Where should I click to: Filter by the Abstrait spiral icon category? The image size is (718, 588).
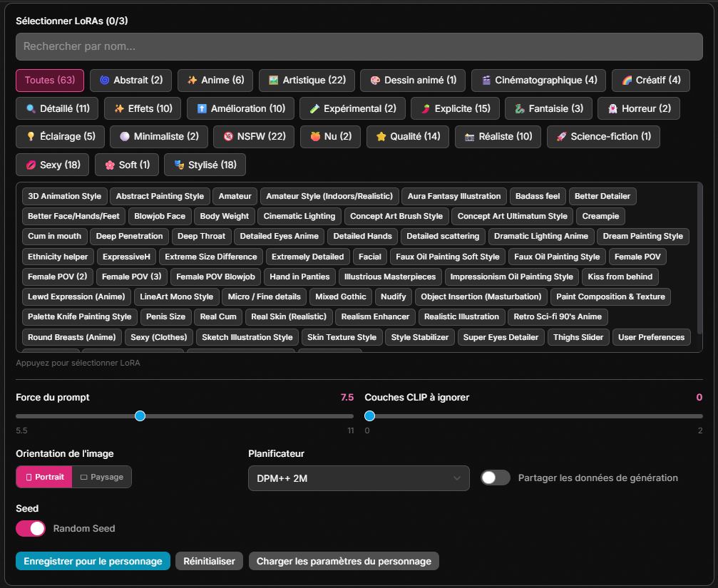point(130,81)
